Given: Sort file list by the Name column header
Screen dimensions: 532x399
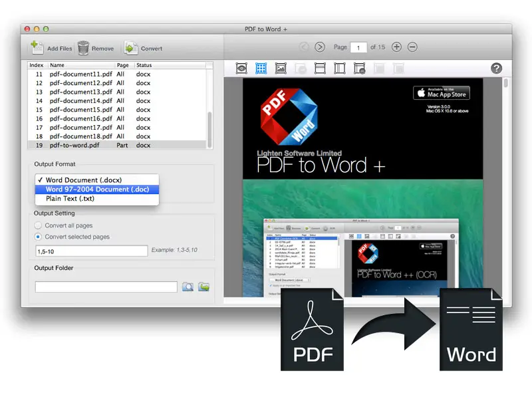Looking at the screenshot, I should (x=81, y=65).
